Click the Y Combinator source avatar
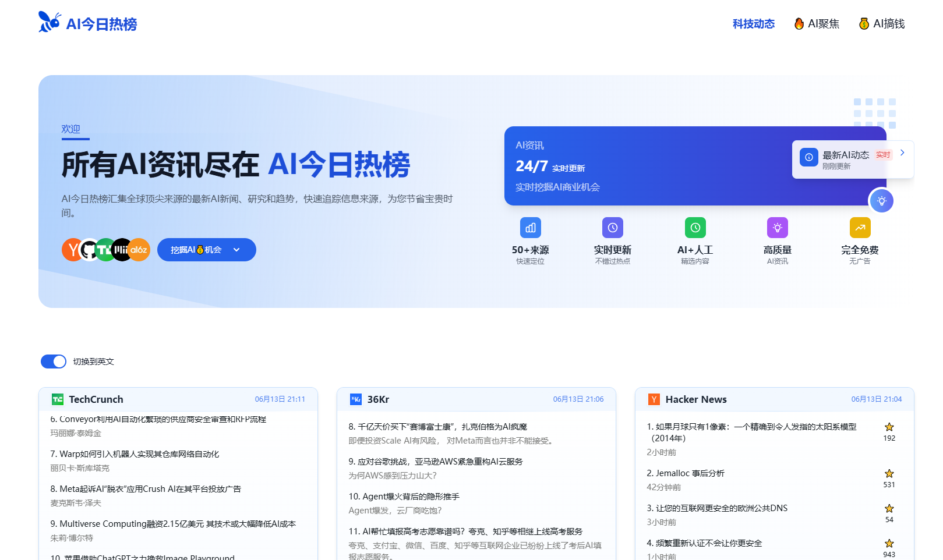The width and height of the screenshot is (943, 560). [71, 250]
